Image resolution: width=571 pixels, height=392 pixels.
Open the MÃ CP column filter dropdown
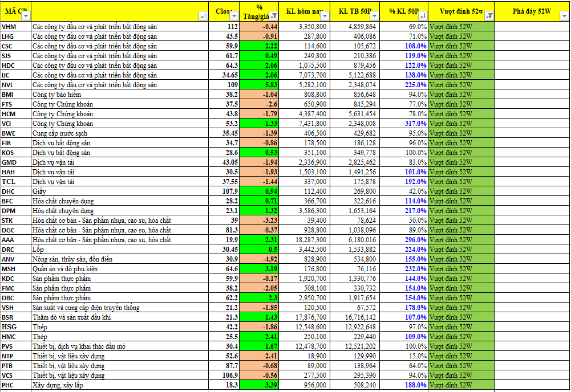26,16
